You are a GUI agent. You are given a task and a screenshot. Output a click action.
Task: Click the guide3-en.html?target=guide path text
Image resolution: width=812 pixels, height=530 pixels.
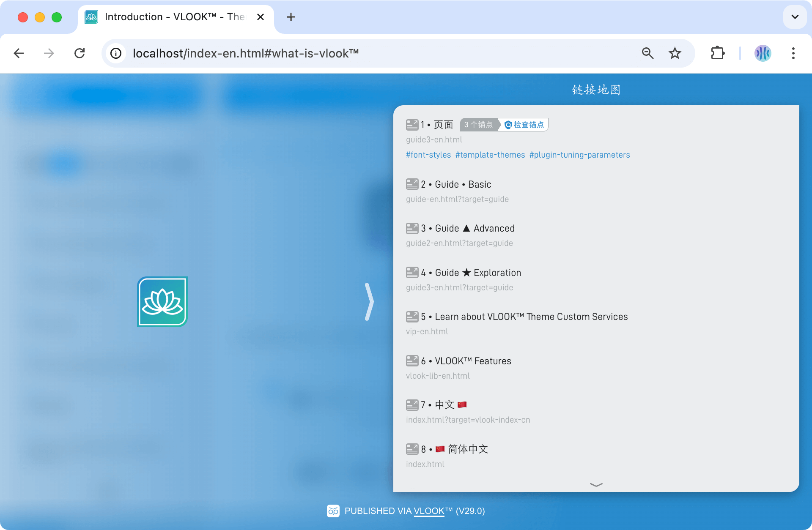point(459,287)
